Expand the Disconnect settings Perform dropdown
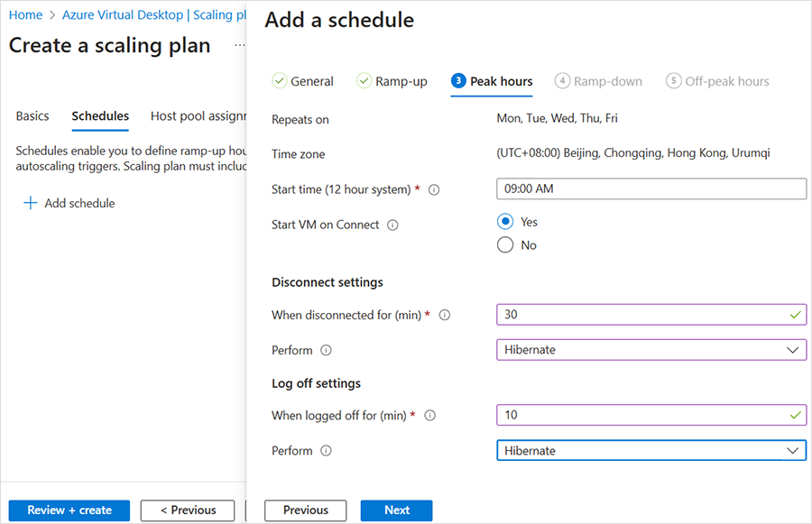 click(x=792, y=350)
